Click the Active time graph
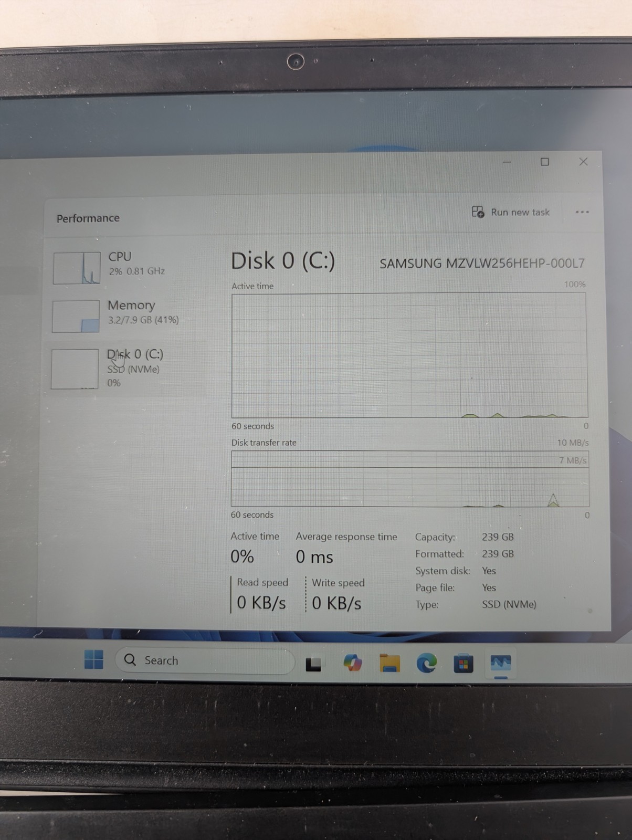The height and width of the screenshot is (840, 632). click(x=409, y=355)
